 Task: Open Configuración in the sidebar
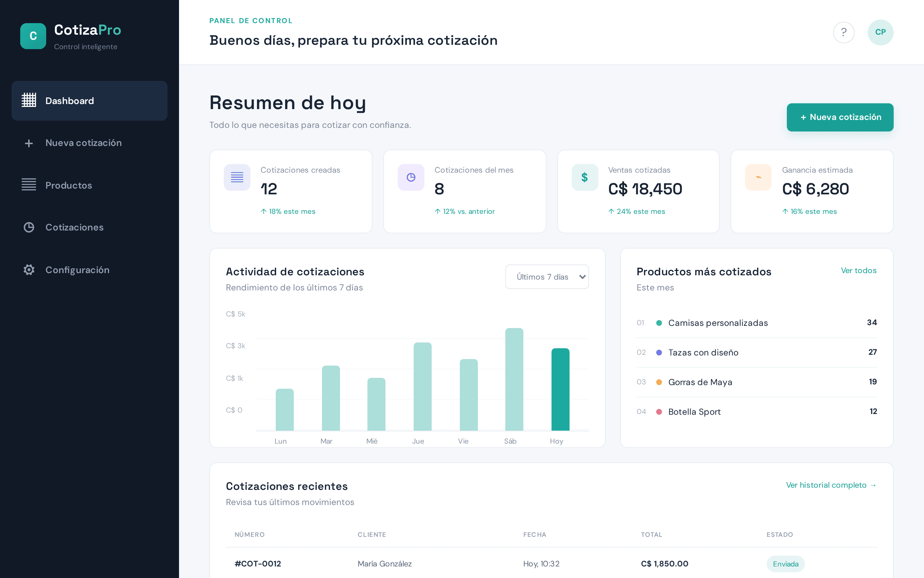pyautogui.click(x=90, y=270)
